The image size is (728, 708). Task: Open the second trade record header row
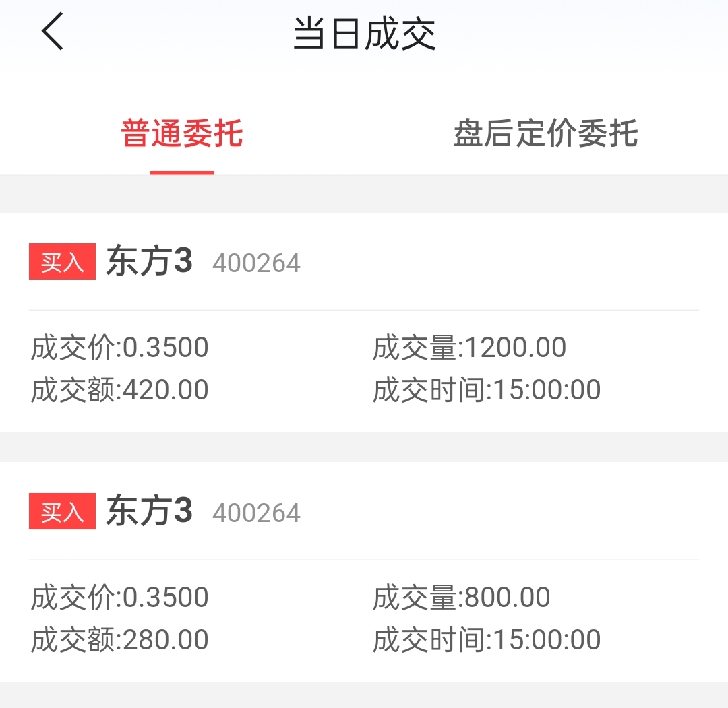pyautogui.click(x=364, y=511)
